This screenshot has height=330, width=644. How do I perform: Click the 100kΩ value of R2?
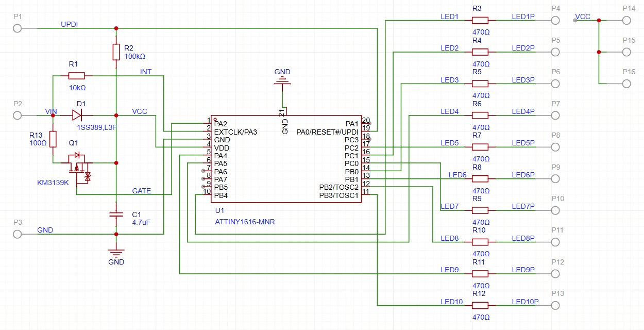pyautogui.click(x=134, y=56)
